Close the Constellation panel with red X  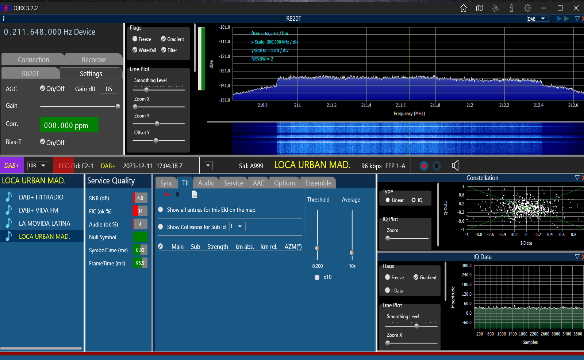(x=582, y=178)
